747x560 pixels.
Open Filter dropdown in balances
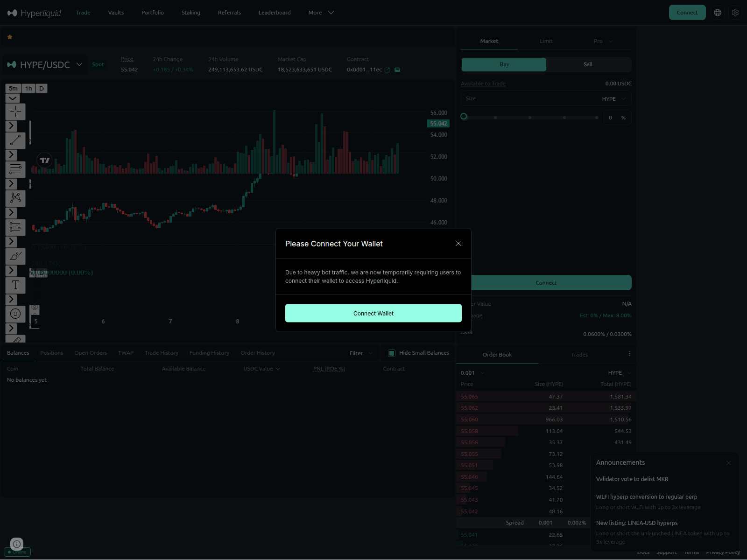tap(361, 353)
